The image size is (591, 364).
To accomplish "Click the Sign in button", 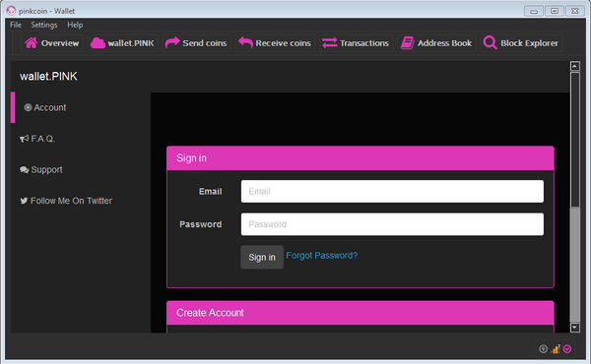I will pos(262,257).
